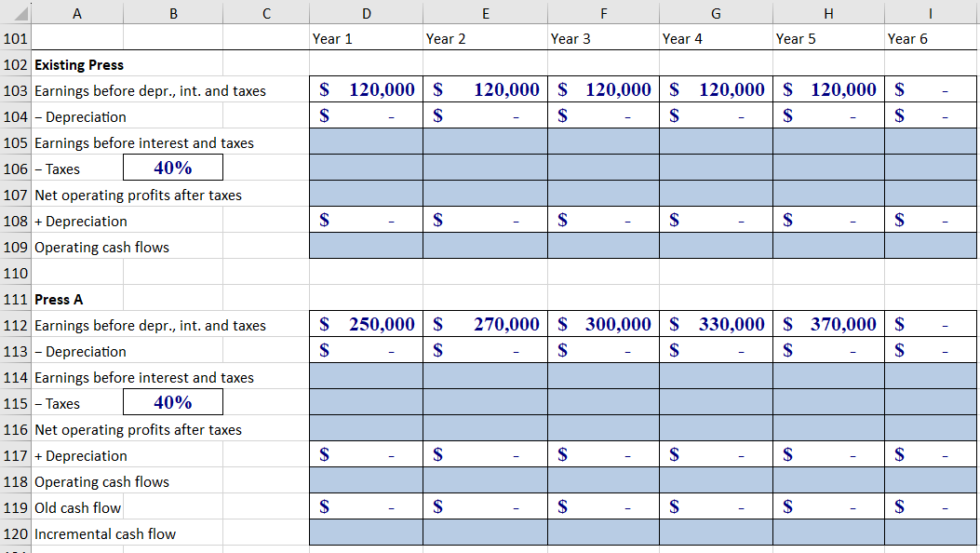This screenshot has width=980, height=553.
Task: Click row 104 Year 1 depreciation cell
Action: [367, 115]
